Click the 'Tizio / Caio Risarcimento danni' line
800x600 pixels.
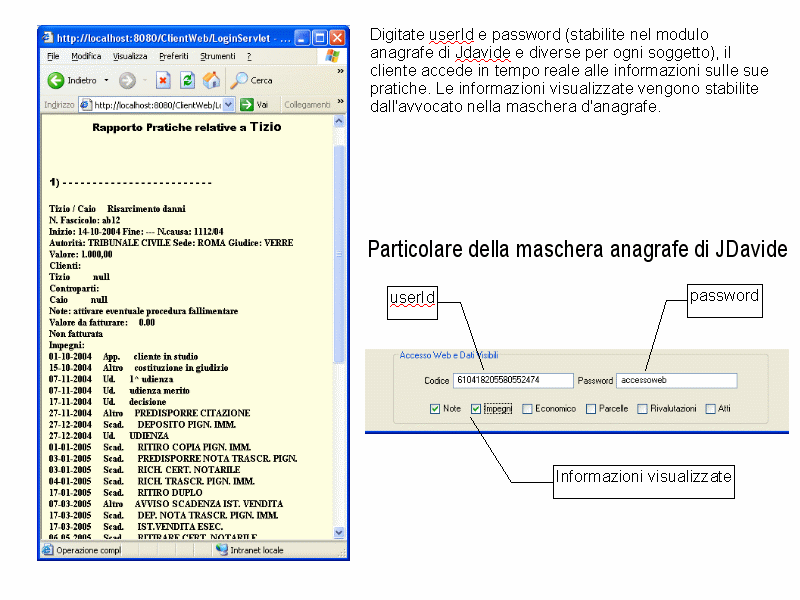pyautogui.click(x=117, y=209)
